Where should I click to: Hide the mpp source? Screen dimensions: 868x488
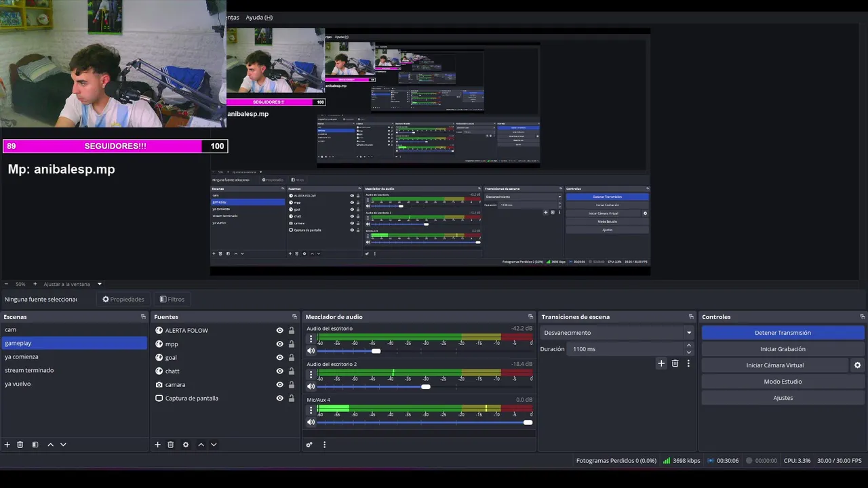pyautogui.click(x=279, y=344)
